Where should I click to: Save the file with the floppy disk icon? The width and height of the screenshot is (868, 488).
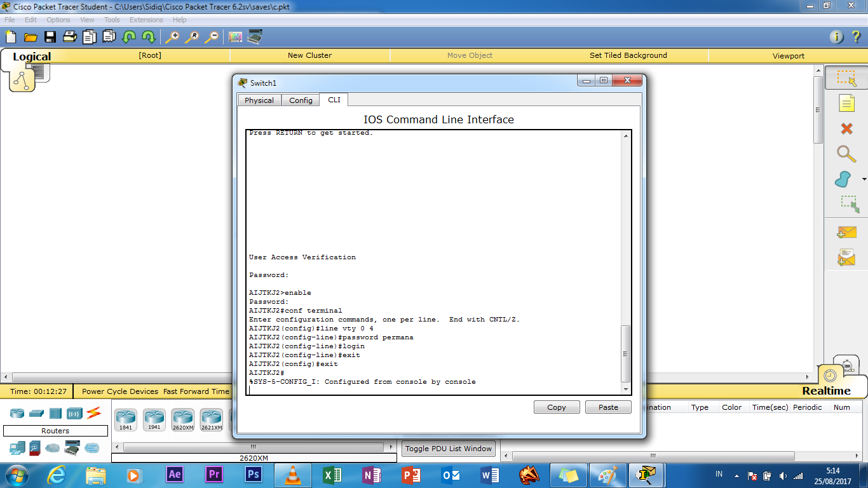(50, 37)
